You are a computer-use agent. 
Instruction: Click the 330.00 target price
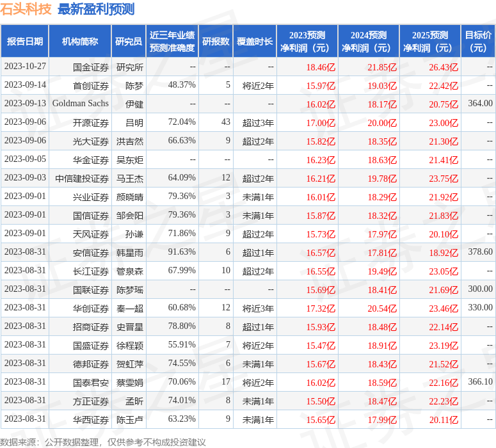[x=481, y=308]
